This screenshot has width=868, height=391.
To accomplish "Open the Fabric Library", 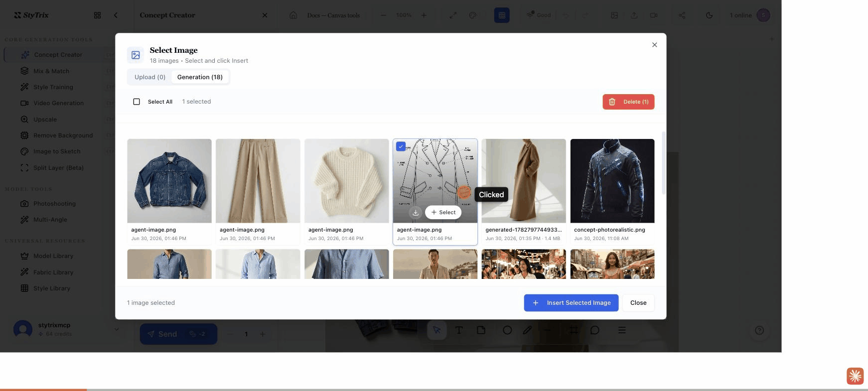I will (x=53, y=272).
